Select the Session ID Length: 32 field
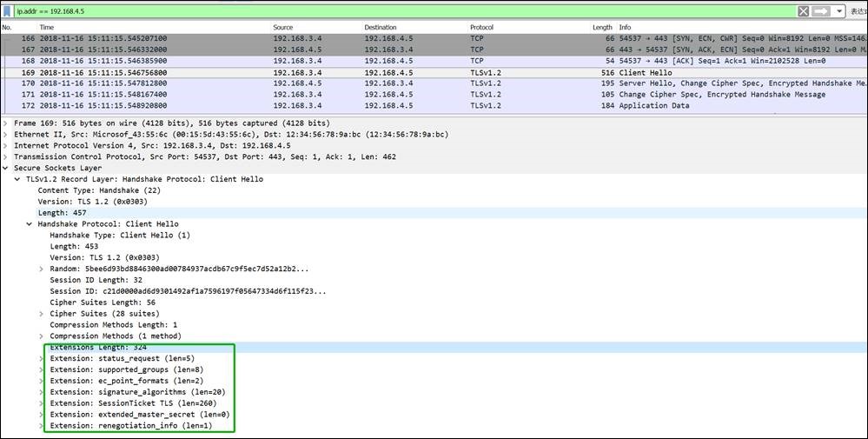Viewport: 868px width, 439px height. pos(94,280)
